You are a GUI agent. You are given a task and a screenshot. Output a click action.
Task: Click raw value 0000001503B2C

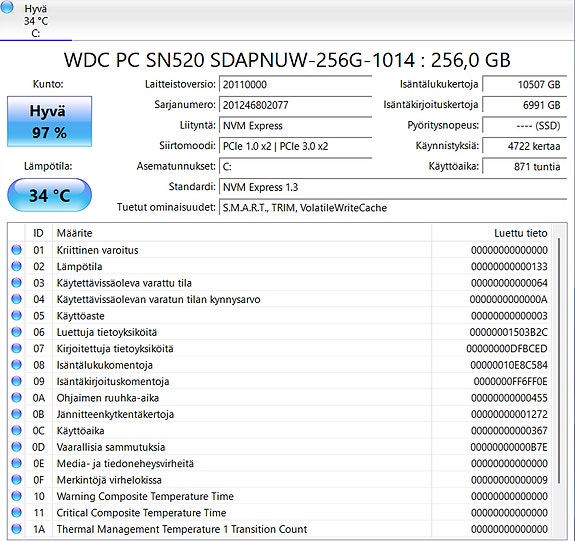pos(509,332)
